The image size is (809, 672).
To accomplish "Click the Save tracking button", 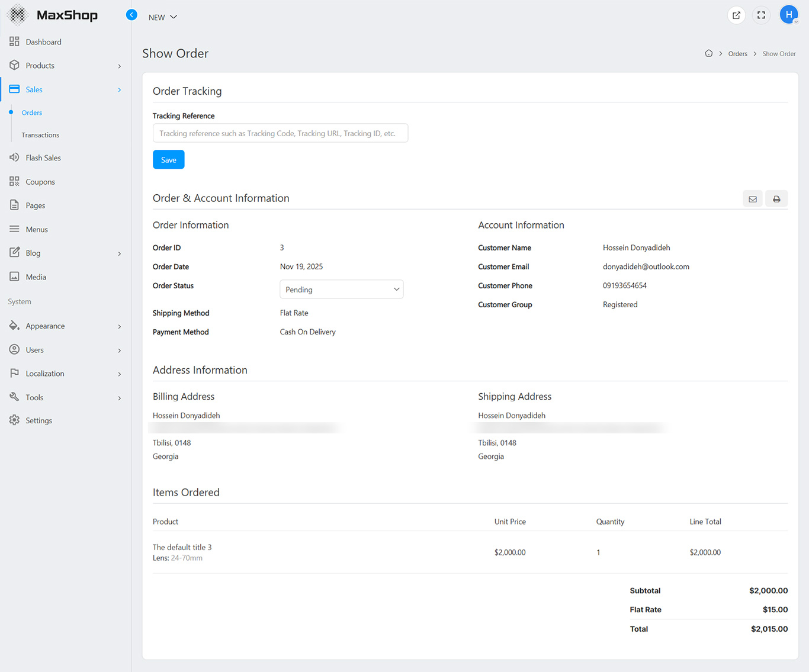I will click(168, 160).
